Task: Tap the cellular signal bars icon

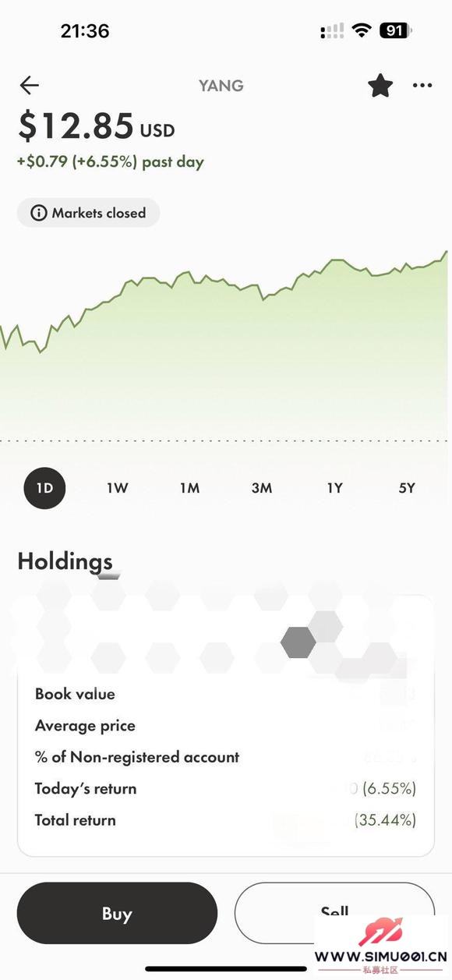Action: [x=332, y=31]
